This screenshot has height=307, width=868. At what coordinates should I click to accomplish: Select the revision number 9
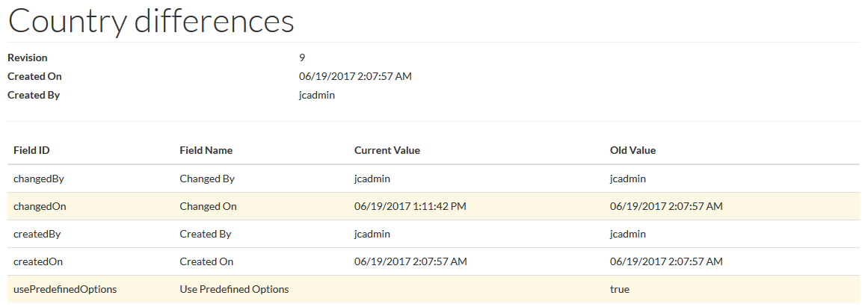pyautogui.click(x=302, y=58)
